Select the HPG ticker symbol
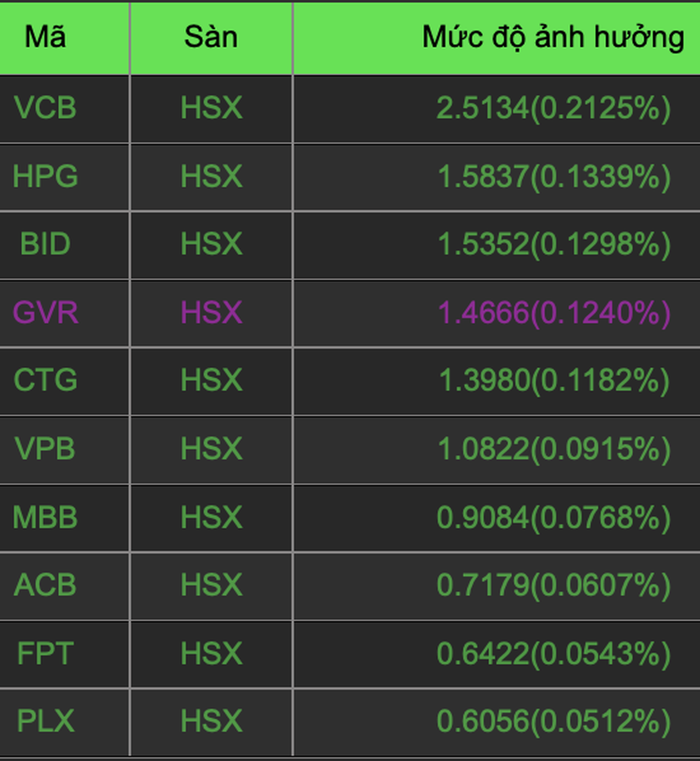Image resolution: width=700 pixels, height=761 pixels. (45, 176)
